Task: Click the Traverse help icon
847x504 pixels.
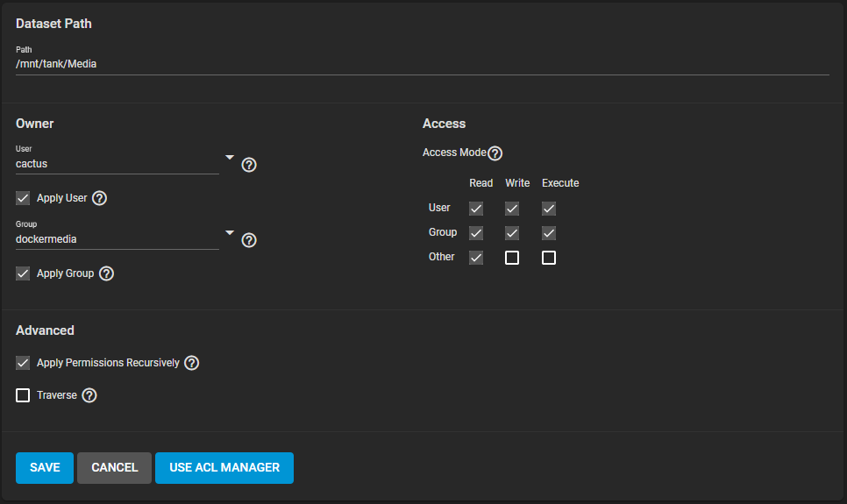Action: (89, 395)
